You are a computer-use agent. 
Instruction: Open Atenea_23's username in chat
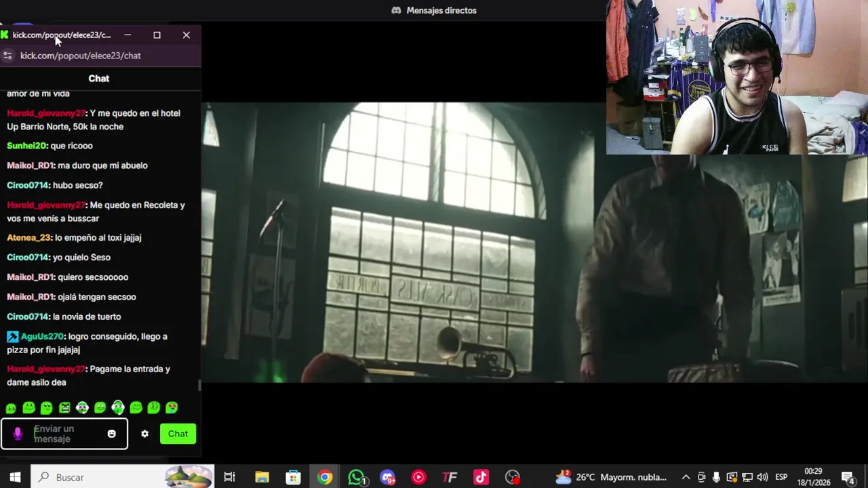coord(28,238)
